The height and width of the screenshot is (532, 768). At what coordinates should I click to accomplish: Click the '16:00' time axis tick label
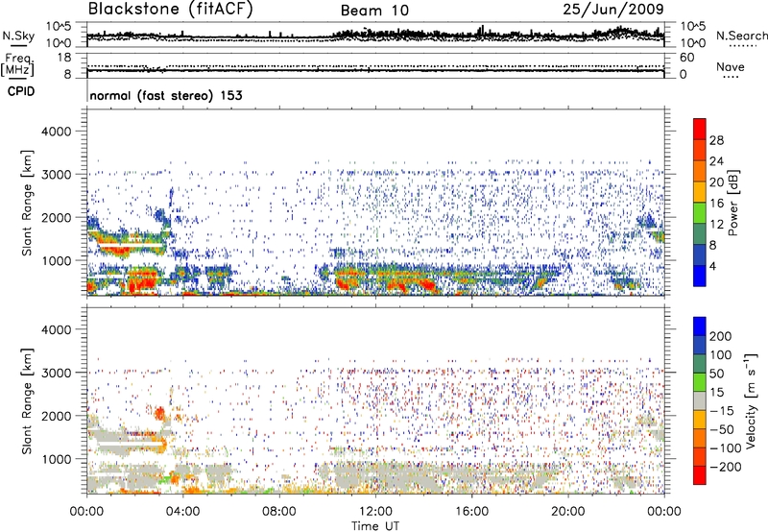click(471, 512)
